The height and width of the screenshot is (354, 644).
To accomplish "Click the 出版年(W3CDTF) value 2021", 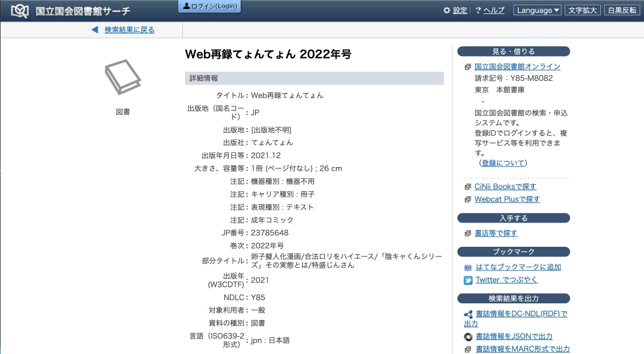I will pos(260,280).
